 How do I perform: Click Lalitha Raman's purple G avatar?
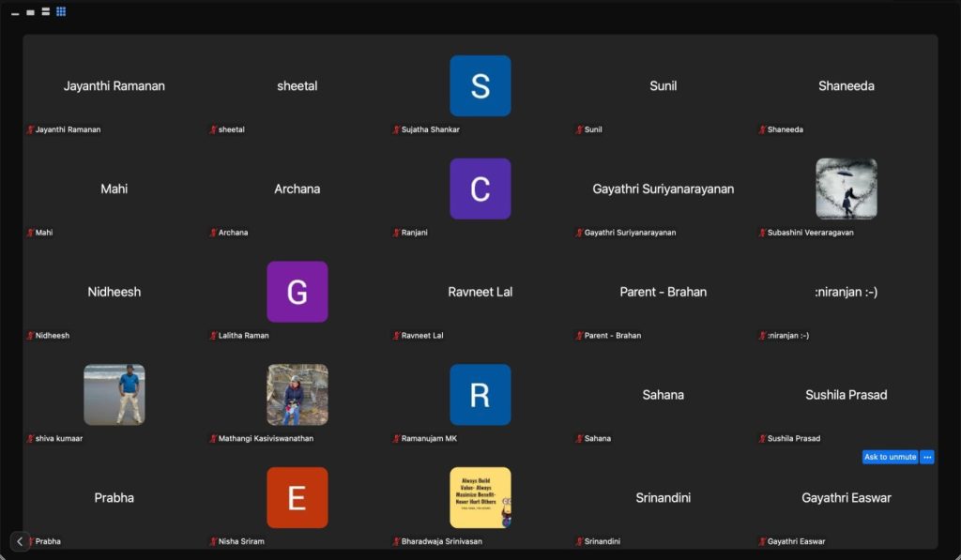297,292
